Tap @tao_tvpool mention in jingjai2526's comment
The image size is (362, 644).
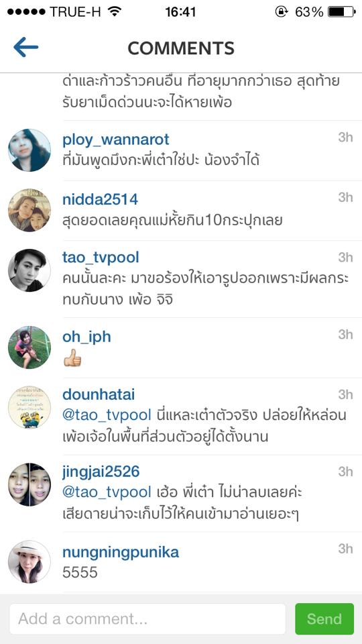pyautogui.click(x=107, y=492)
